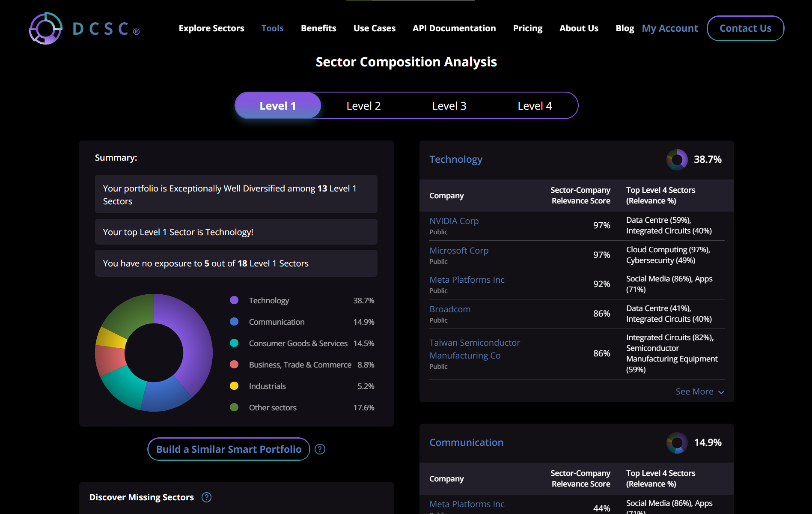Click the Technology 38.7% legend value
The height and width of the screenshot is (514, 812).
pyautogui.click(x=364, y=301)
